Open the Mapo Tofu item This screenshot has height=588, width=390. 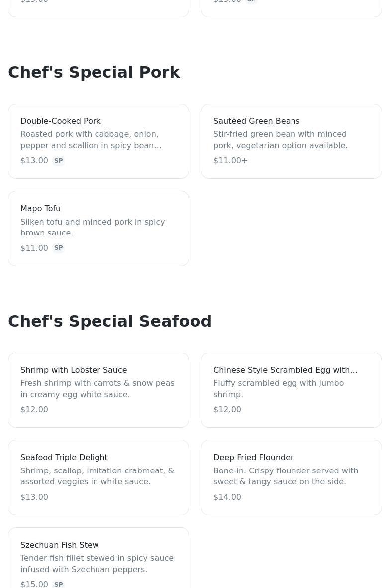coord(98,229)
